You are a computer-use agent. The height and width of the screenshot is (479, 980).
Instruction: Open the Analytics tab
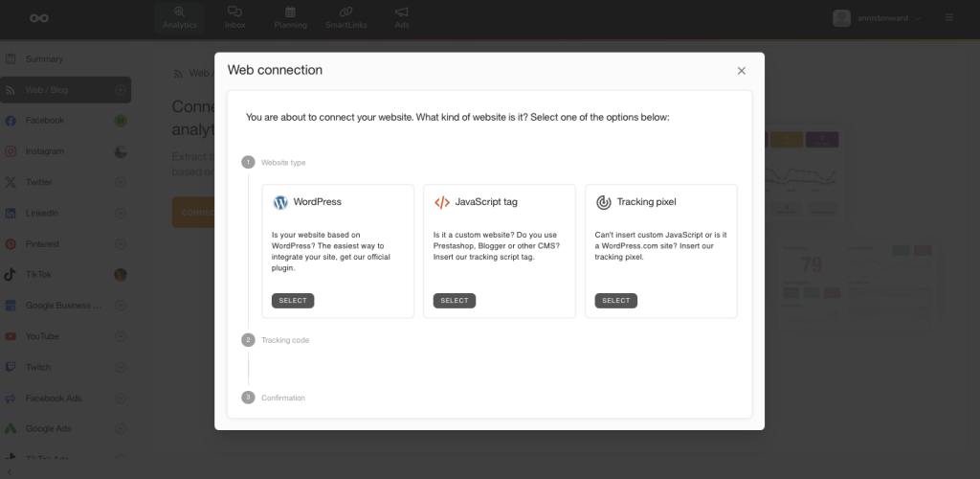(179, 18)
